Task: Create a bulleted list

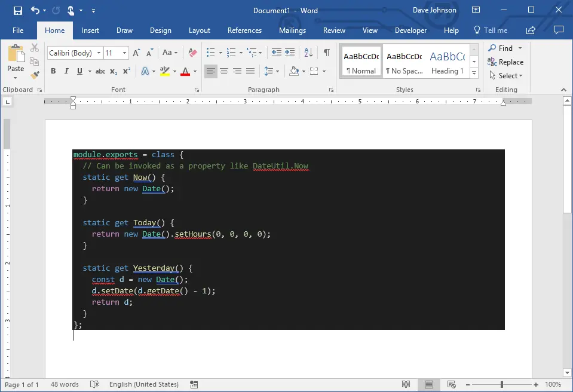Action: tap(210, 53)
